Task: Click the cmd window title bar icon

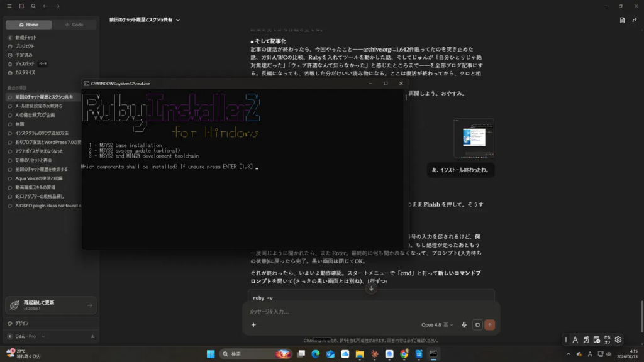Action: tap(86, 84)
